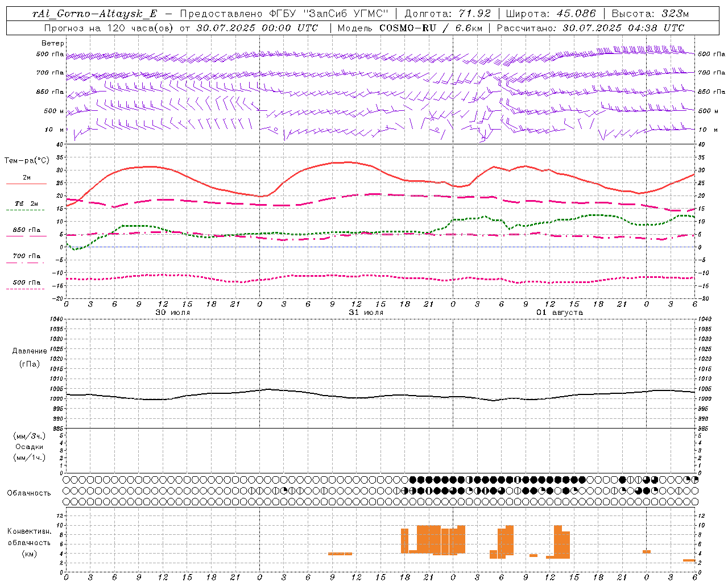Click the Конвективн. label of convective cloud panel

pyautogui.click(x=30, y=531)
